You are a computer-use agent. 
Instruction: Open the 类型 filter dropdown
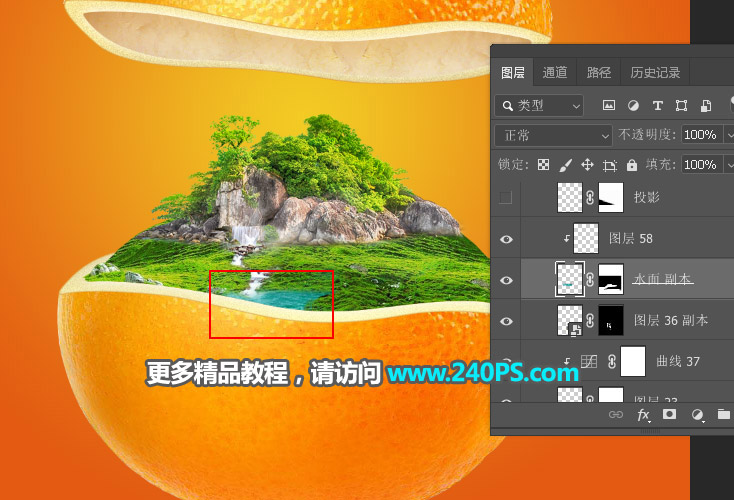click(539, 106)
